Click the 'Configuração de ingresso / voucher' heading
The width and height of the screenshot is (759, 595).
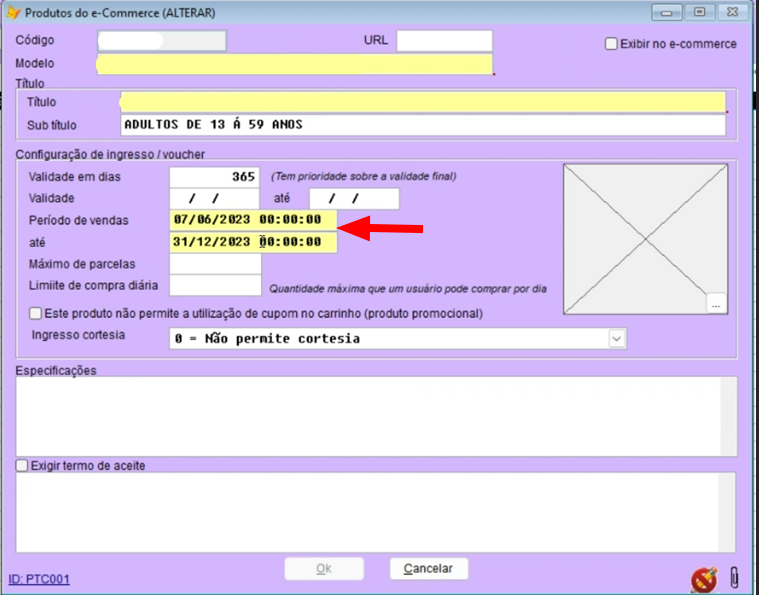(x=110, y=154)
